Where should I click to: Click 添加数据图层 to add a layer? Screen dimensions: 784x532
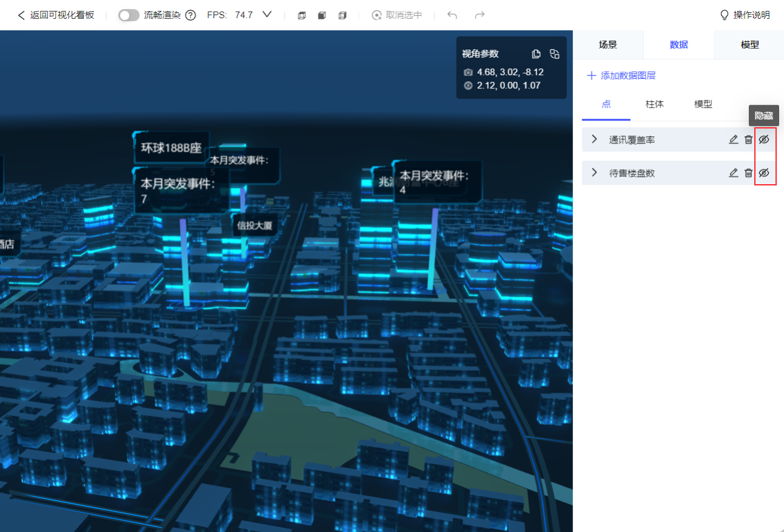(622, 76)
